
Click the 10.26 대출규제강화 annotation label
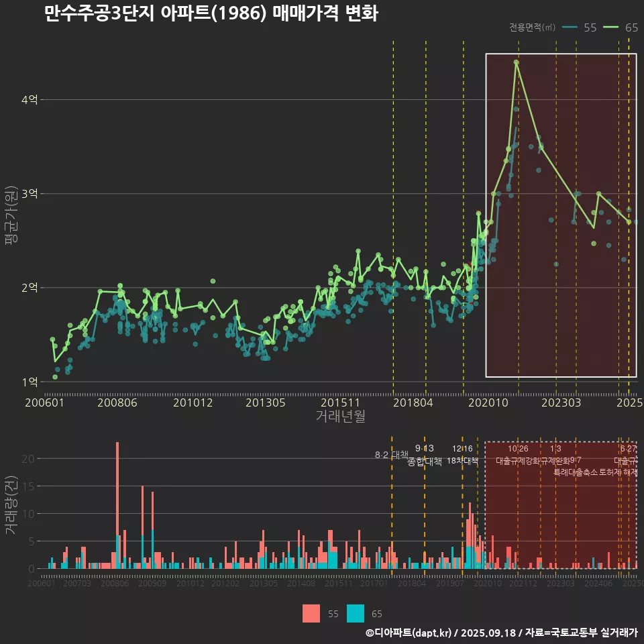click(x=518, y=455)
